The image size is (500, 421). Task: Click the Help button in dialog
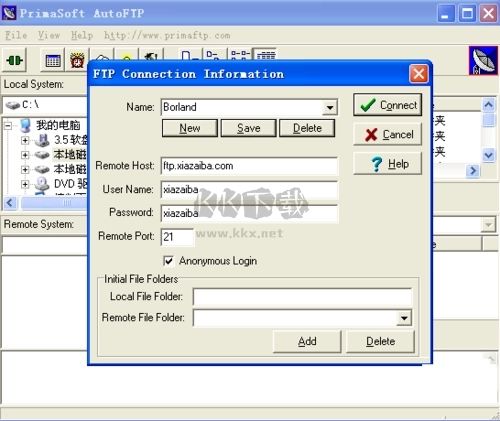tap(388, 164)
